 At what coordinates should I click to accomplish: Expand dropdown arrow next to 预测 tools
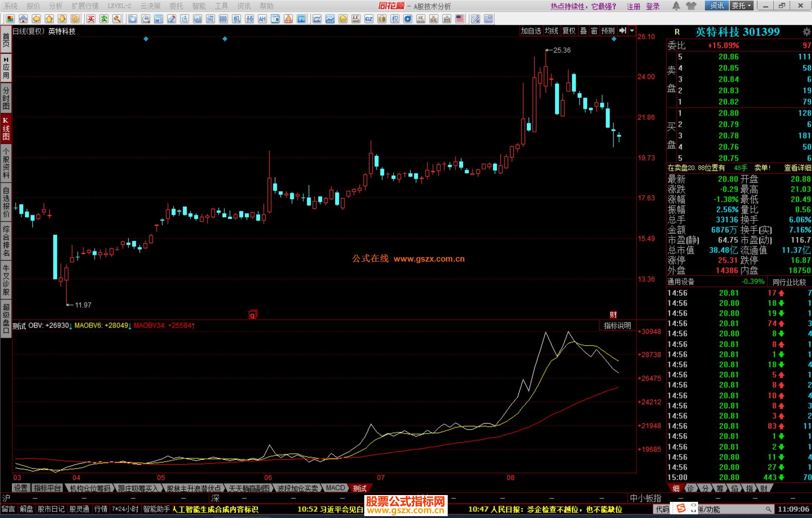coord(632,31)
